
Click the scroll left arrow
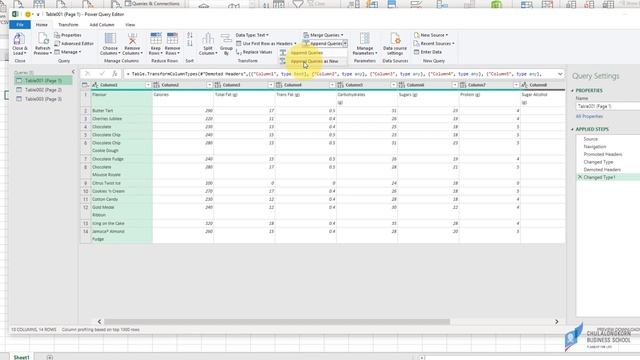coord(99,322)
